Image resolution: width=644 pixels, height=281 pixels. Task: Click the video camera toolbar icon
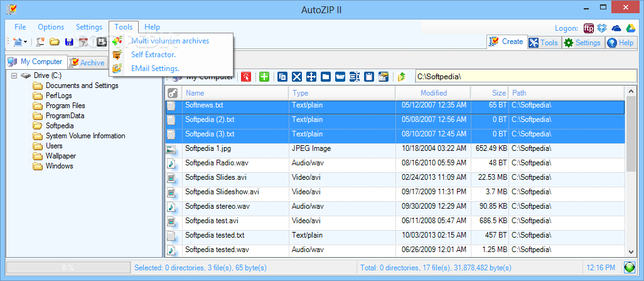point(102,41)
